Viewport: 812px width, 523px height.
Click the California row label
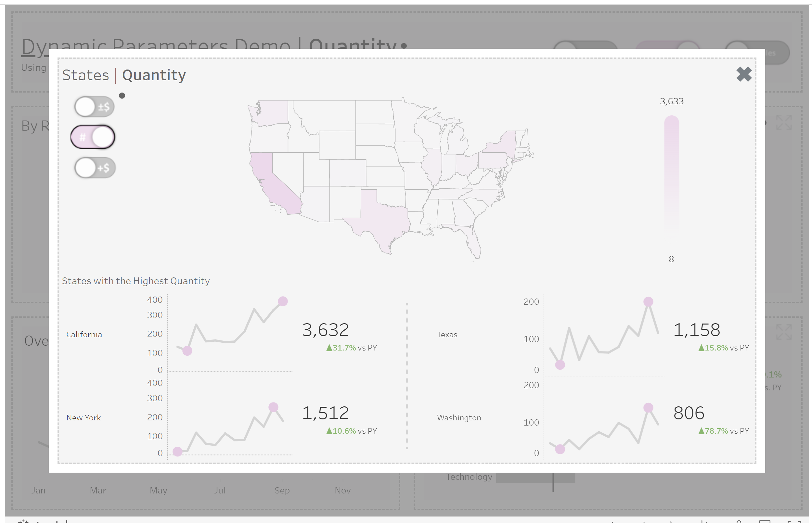[x=84, y=335]
